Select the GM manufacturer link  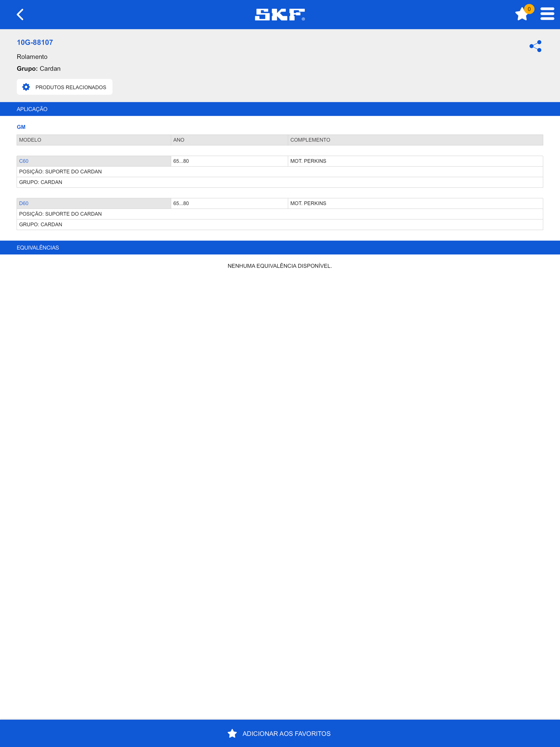[x=21, y=127]
